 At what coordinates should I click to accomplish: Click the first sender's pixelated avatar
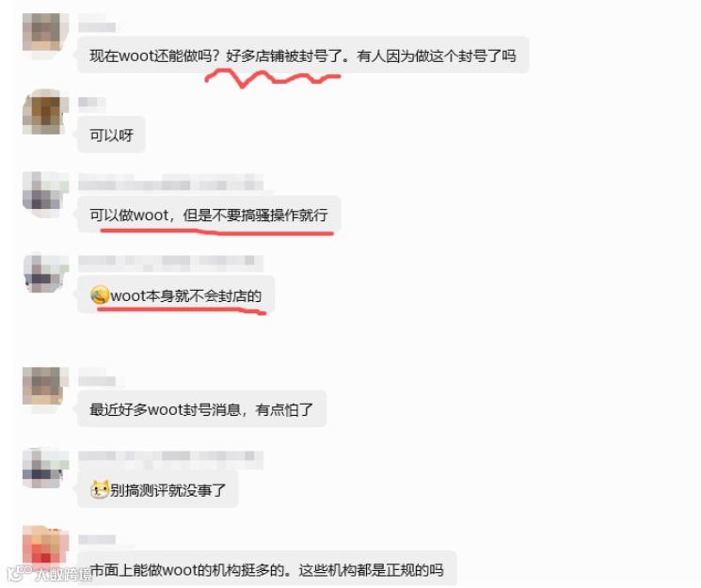coord(45,32)
